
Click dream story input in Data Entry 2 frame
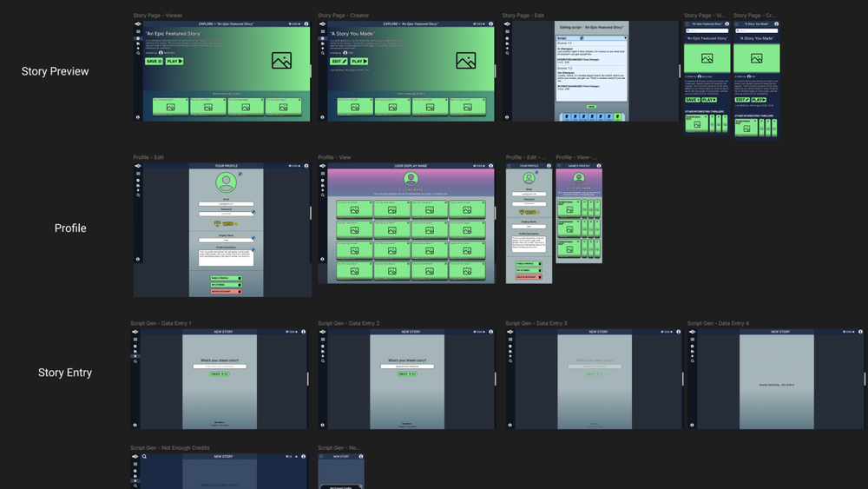pos(407,367)
